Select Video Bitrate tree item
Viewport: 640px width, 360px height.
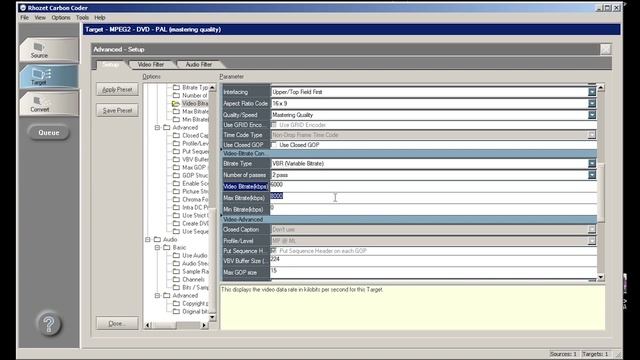195,103
